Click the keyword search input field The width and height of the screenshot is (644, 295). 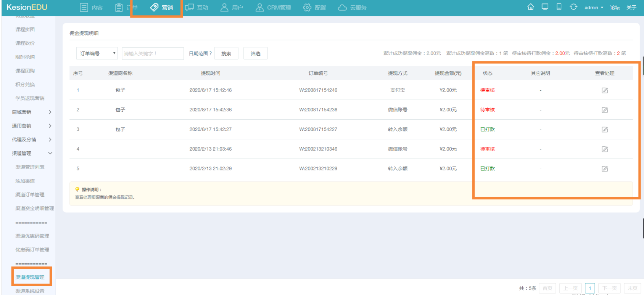pyautogui.click(x=153, y=53)
